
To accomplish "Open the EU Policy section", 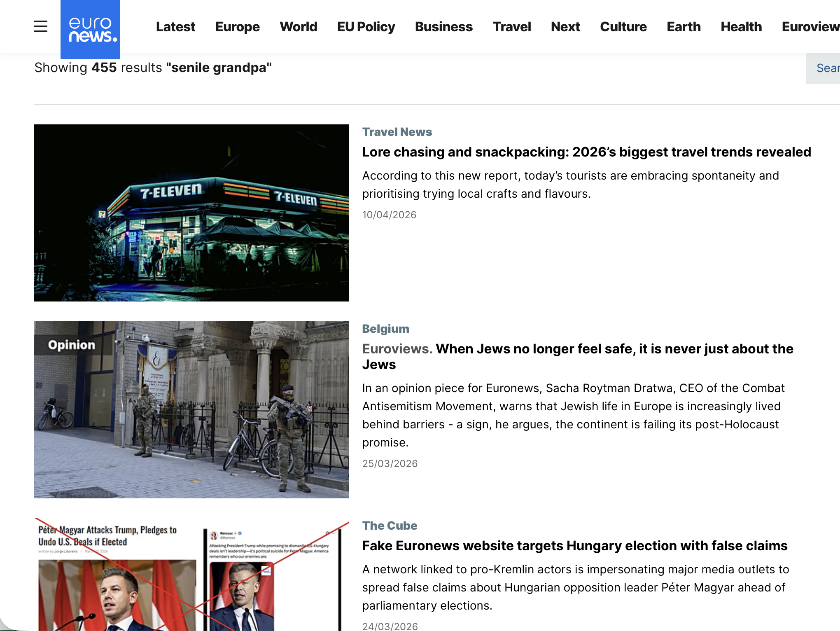I will click(x=366, y=26).
